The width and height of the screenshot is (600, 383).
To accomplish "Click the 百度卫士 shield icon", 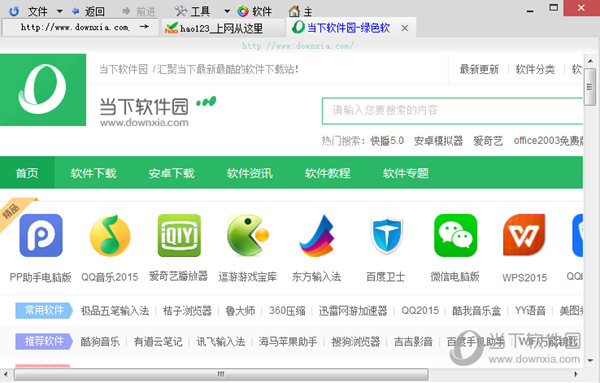I will [386, 235].
